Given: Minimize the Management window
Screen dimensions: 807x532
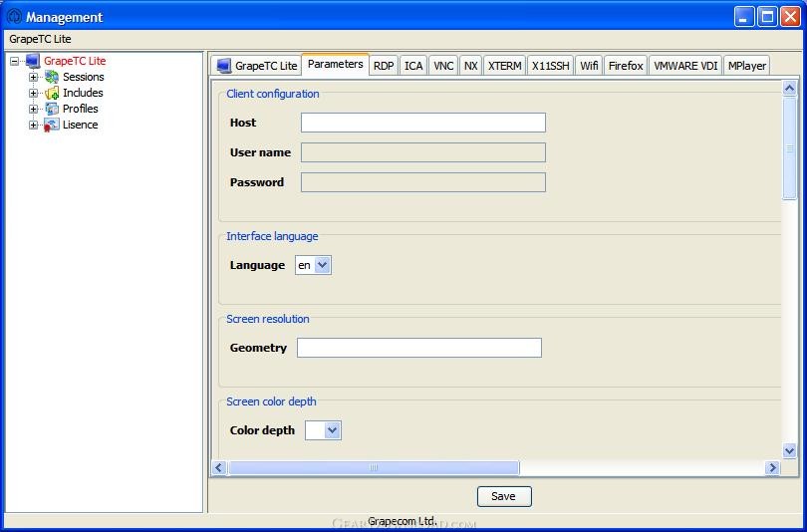Looking at the screenshot, I should [744, 17].
